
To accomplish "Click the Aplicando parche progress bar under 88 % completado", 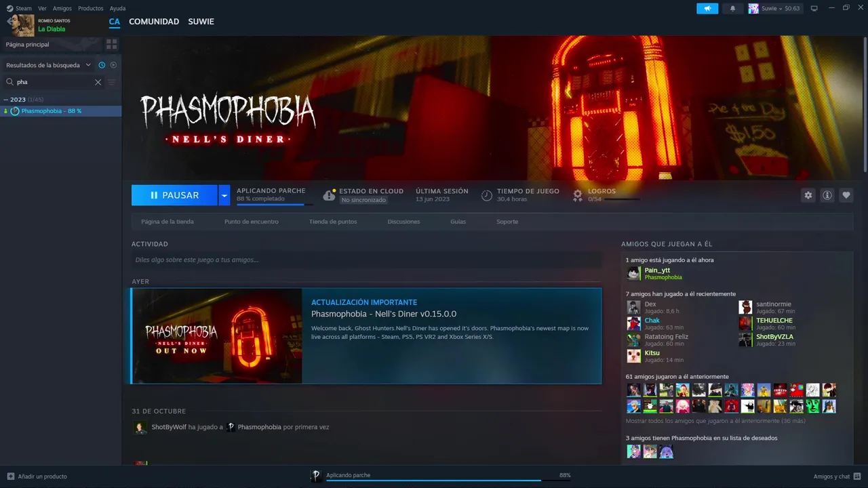I will pyautogui.click(x=275, y=204).
